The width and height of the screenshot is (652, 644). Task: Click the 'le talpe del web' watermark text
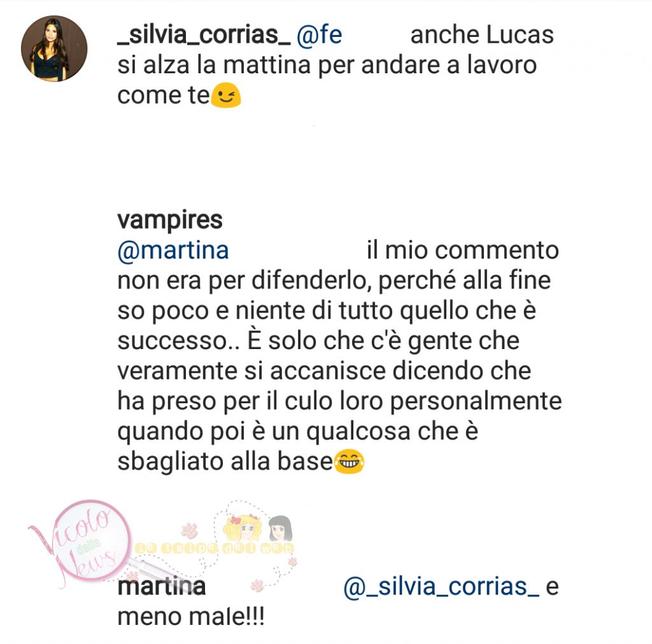(215, 548)
